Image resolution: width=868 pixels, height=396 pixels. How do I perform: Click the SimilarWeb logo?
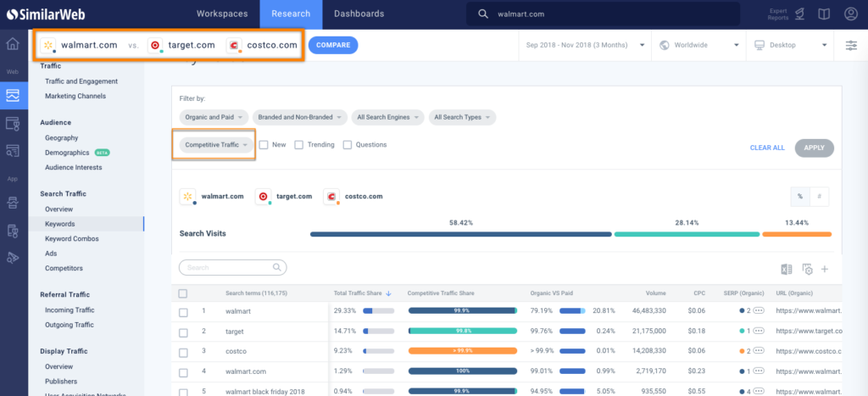coord(46,14)
